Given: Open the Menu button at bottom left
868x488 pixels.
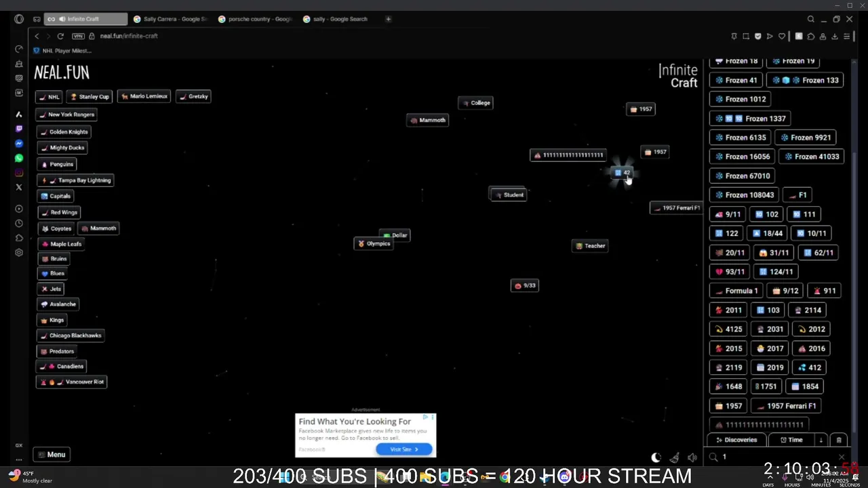Looking at the screenshot, I should (x=52, y=455).
